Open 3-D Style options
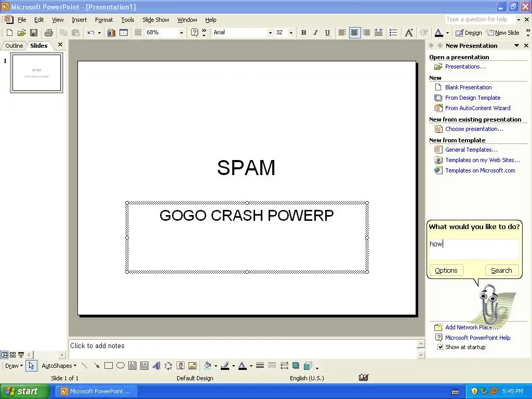The height and width of the screenshot is (399, 532). pos(308,366)
